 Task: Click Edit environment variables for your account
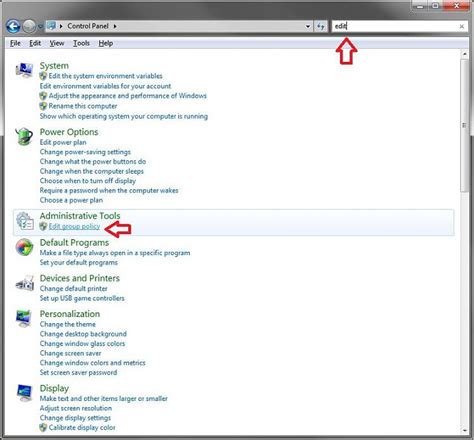[105, 86]
